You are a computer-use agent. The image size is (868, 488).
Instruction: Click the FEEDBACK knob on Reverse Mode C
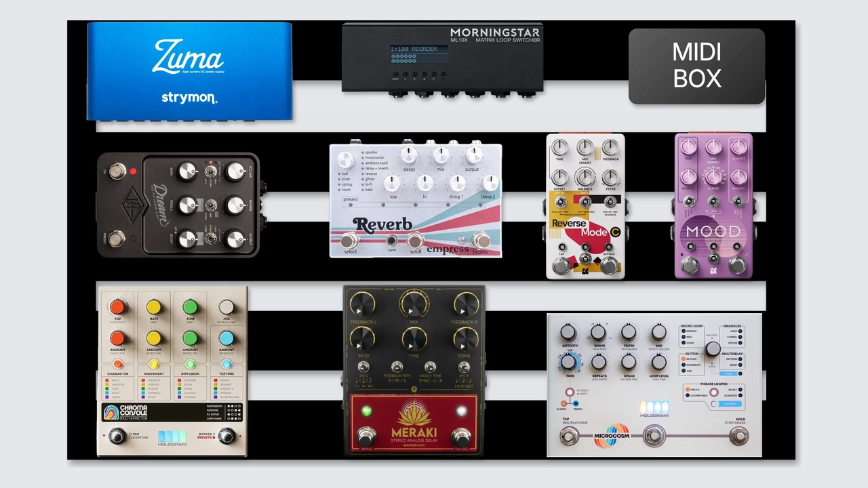(x=610, y=147)
